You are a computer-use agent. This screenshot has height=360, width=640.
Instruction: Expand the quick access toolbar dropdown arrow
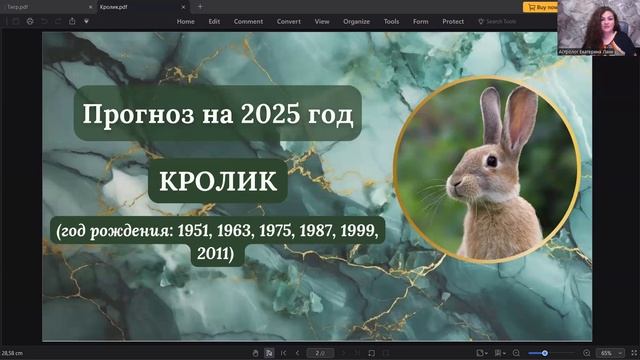(x=87, y=21)
